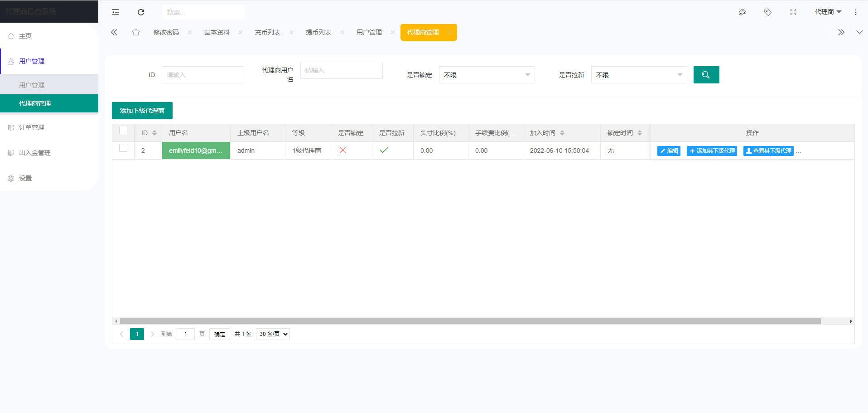Image resolution: width=868 pixels, height=413 pixels.
Task: Open the theme palette picker
Action: 742,12
